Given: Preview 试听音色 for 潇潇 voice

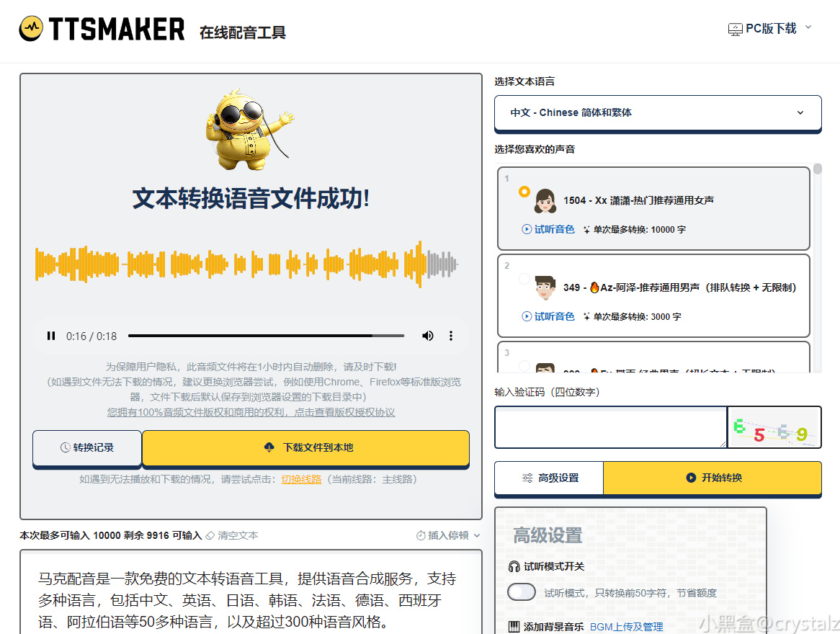Looking at the screenshot, I should point(548,229).
